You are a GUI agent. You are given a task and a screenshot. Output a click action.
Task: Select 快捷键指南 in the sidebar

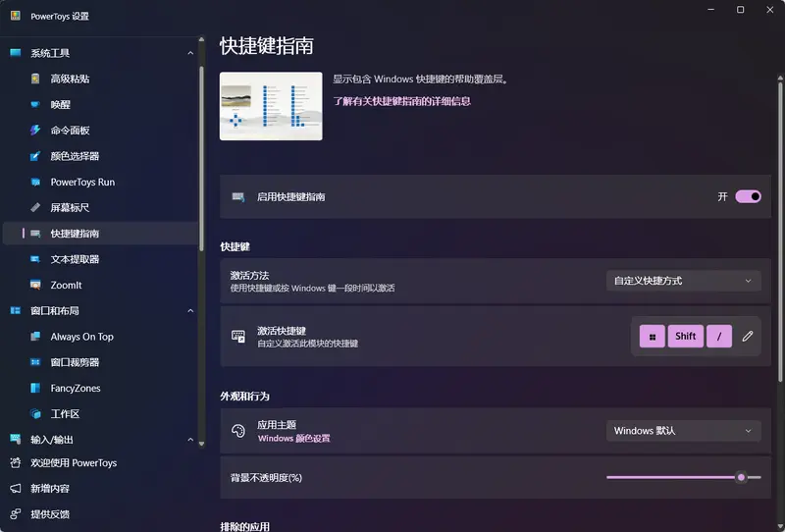pos(100,234)
